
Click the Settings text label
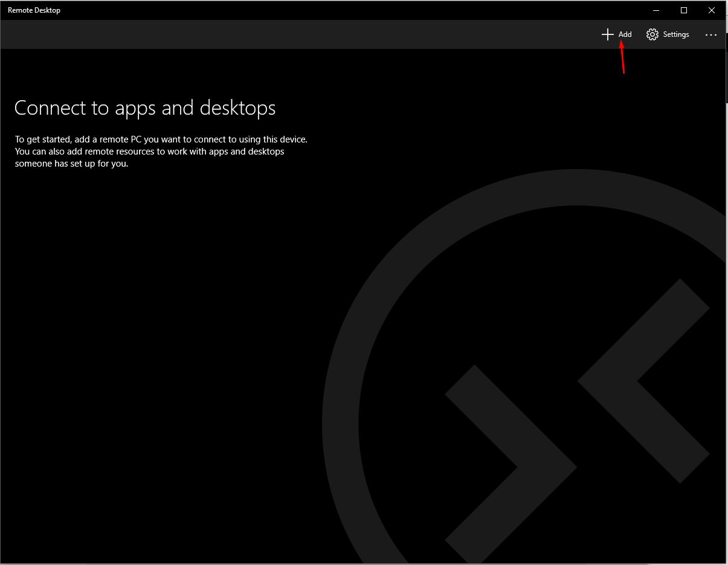click(x=675, y=34)
